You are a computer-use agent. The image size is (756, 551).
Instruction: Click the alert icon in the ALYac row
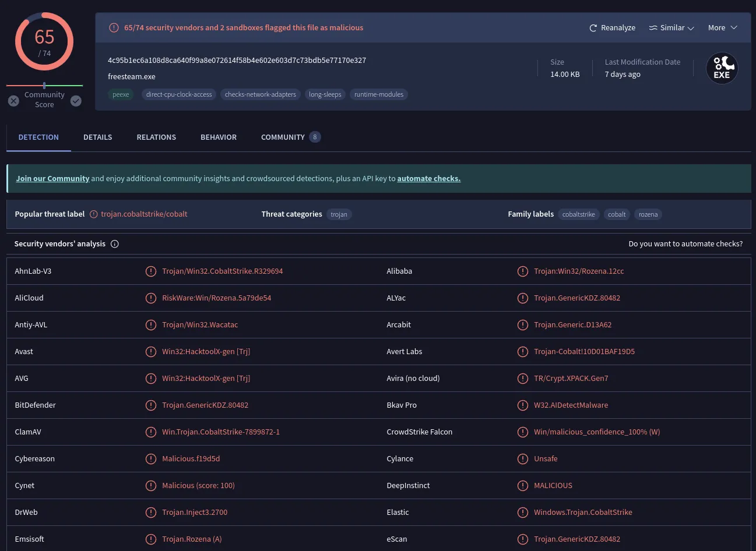(523, 298)
